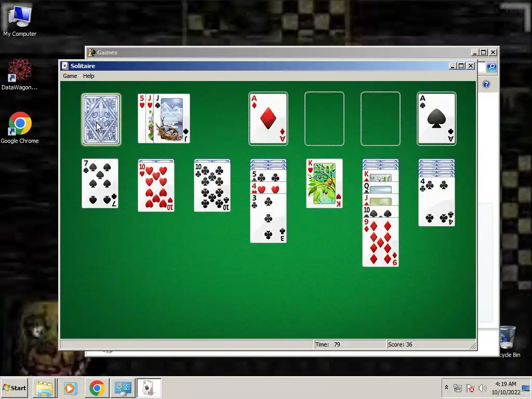Close the Solitaire window

[x=471, y=66]
